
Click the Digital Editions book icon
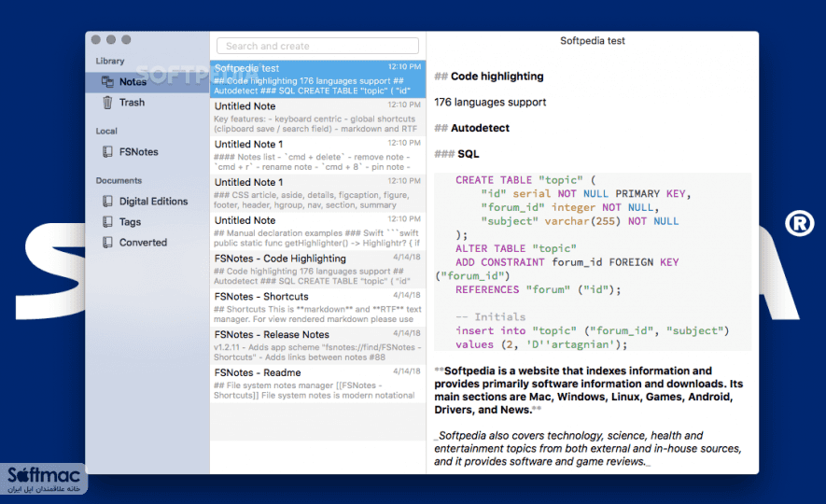click(x=107, y=202)
